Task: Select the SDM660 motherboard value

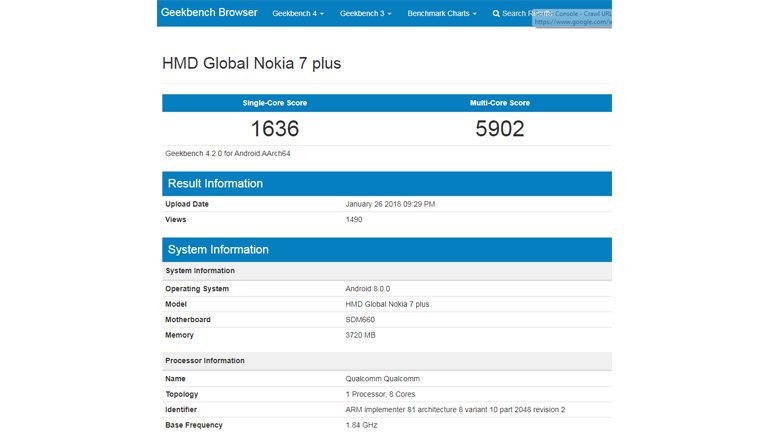Action: 359,320
